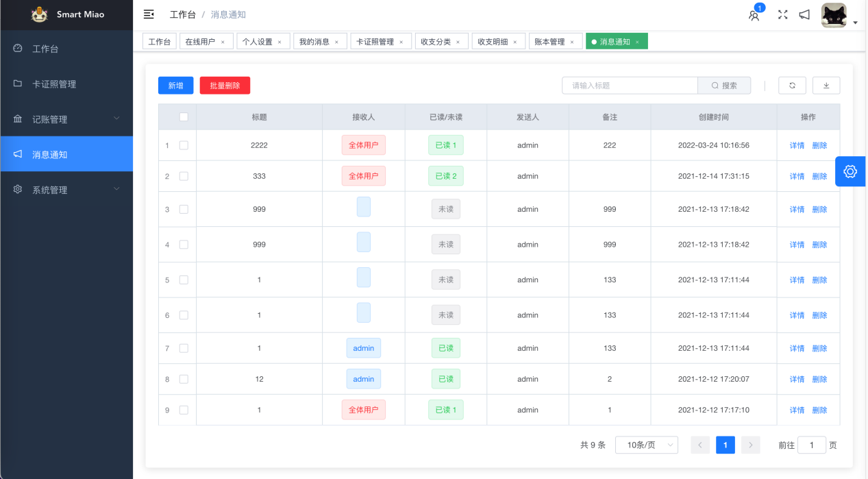Check the checkbox for row 1
Screen dimensions: 868x479
tap(184, 145)
